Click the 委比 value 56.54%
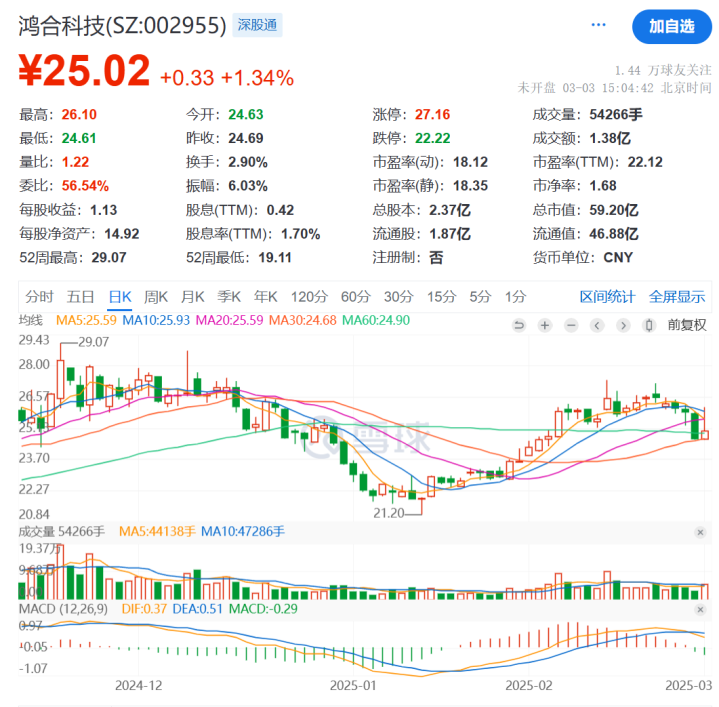719x707 pixels. (x=85, y=186)
